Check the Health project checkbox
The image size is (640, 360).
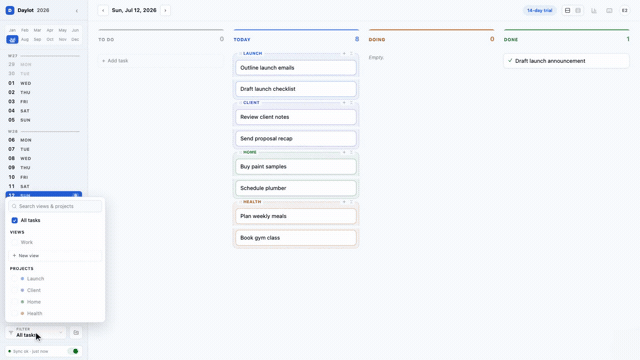tap(15, 313)
